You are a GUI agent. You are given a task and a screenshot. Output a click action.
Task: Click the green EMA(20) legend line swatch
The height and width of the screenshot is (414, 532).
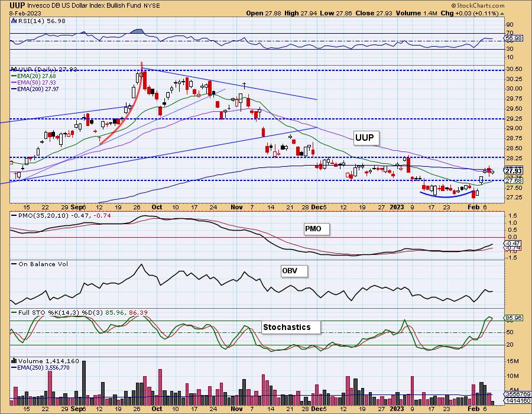pyautogui.click(x=14, y=76)
